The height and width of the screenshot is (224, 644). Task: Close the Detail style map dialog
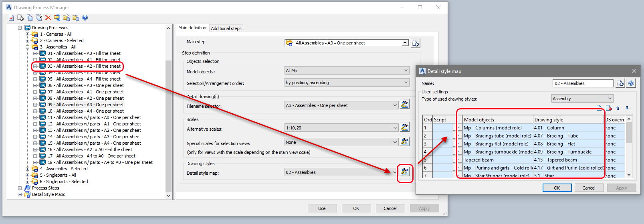point(634,71)
